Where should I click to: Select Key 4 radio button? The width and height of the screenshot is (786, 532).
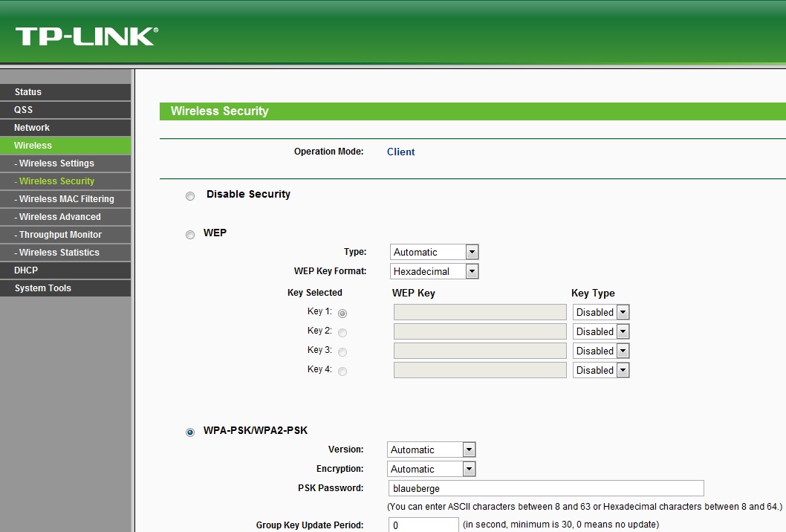(x=342, y=371)
